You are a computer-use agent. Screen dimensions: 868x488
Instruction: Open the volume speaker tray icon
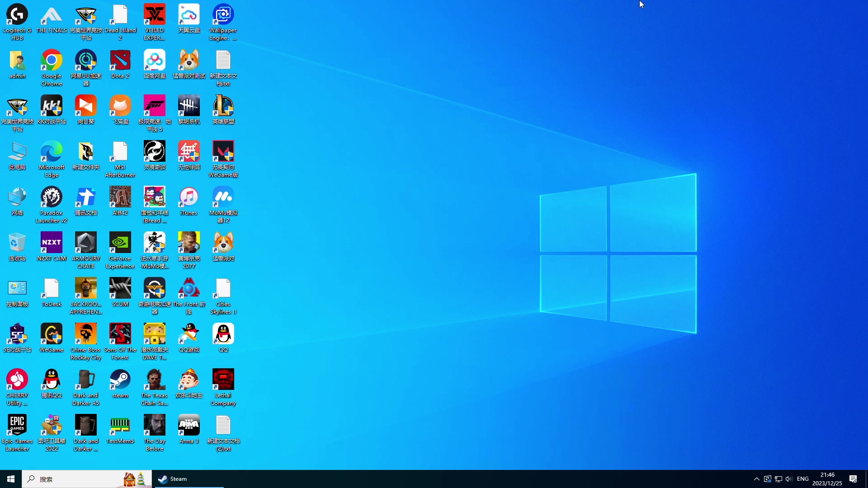789,479
